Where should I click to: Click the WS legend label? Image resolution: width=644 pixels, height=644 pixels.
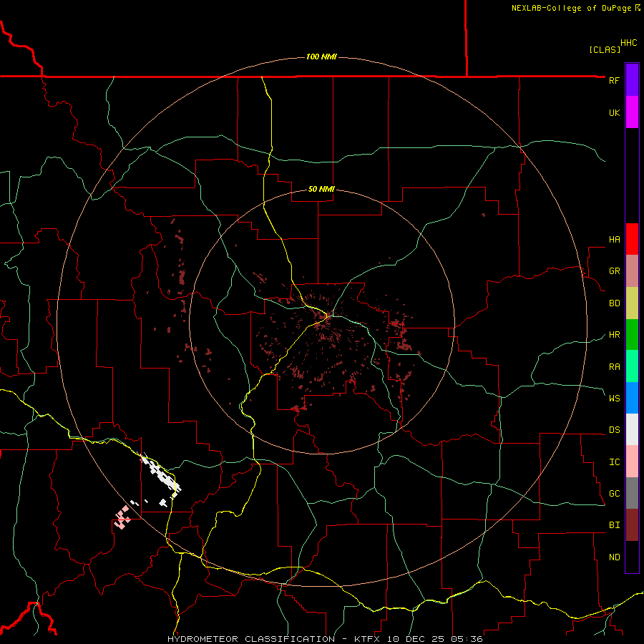click(614, 398)
